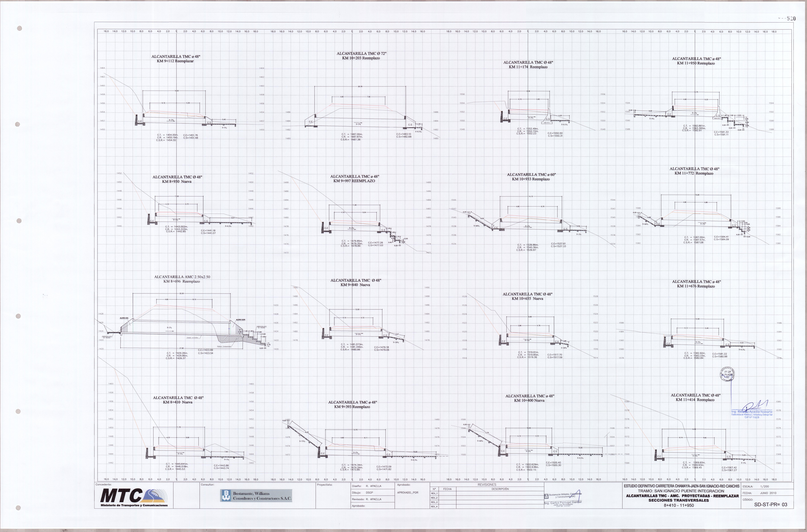Select title 'KM 8+696 Reemplazo'
This screenshot has height=532, width=807.
click(x=182, y=281)
